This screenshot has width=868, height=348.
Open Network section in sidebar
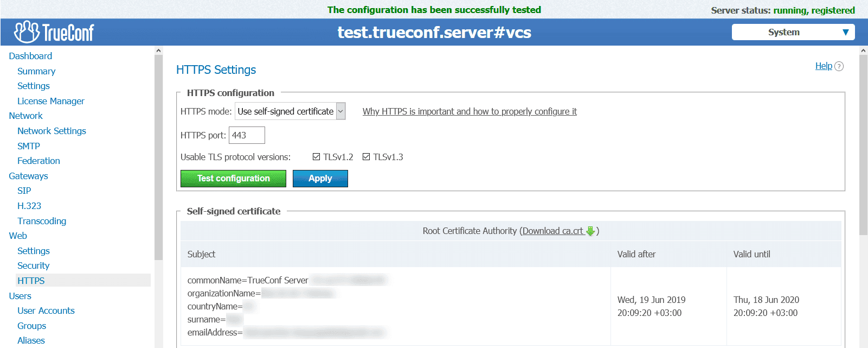click(x=25, y=116)
